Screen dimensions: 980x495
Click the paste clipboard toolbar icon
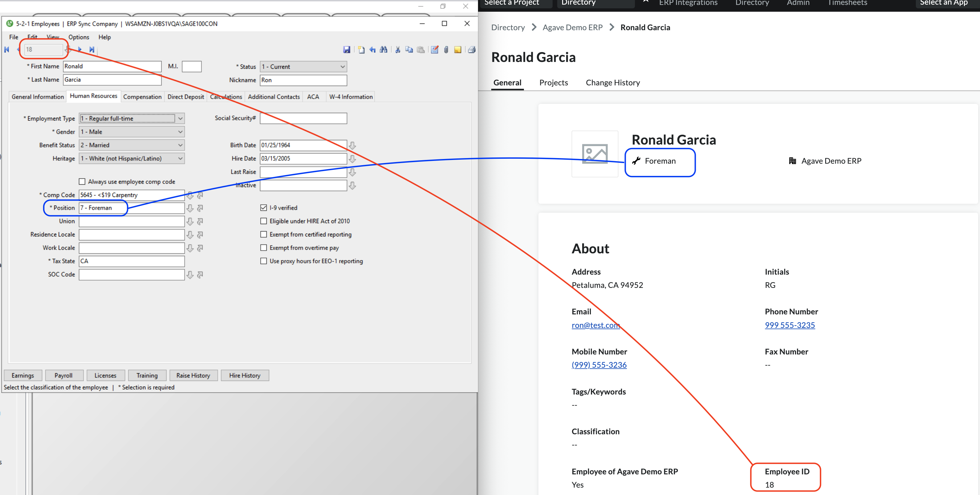(x=421, y=49)
